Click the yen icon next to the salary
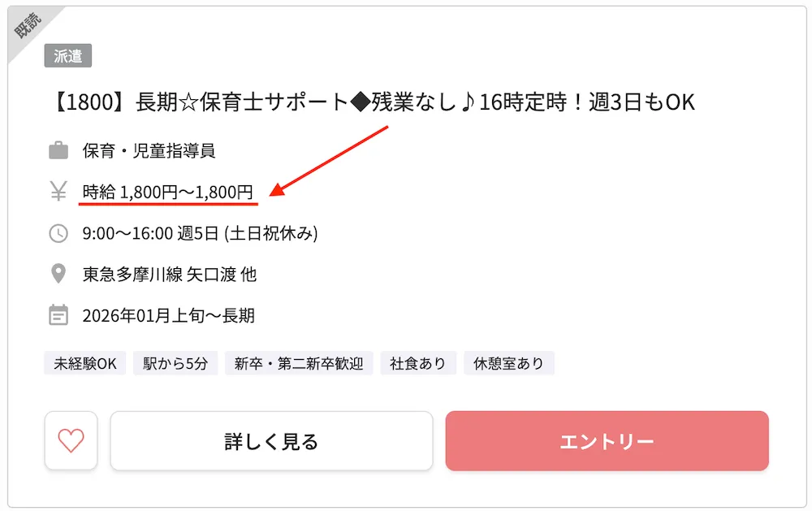Viewport: 812px width, 511px height. click(x=57, y=190)
